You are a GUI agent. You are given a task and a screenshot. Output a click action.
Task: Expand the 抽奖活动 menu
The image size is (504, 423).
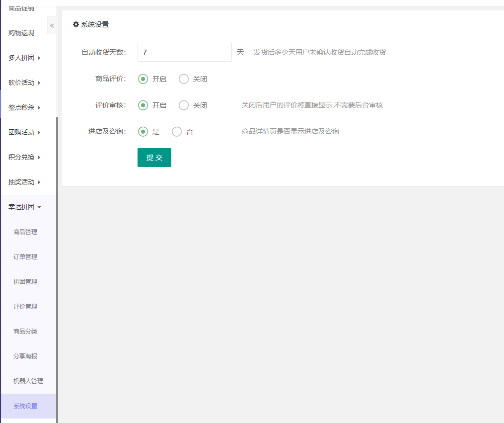point(24,182)
